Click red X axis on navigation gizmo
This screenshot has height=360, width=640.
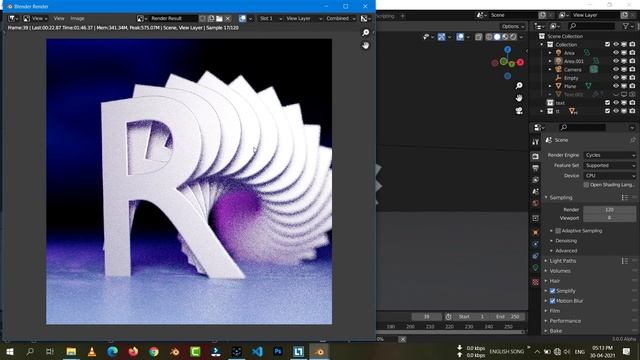520,62
